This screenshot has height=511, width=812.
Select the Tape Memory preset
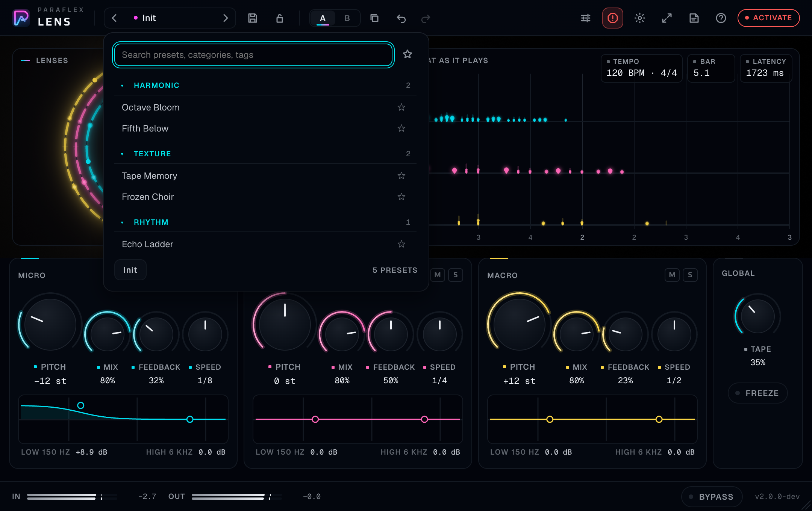pyautogui.click(x=265, y=176)
